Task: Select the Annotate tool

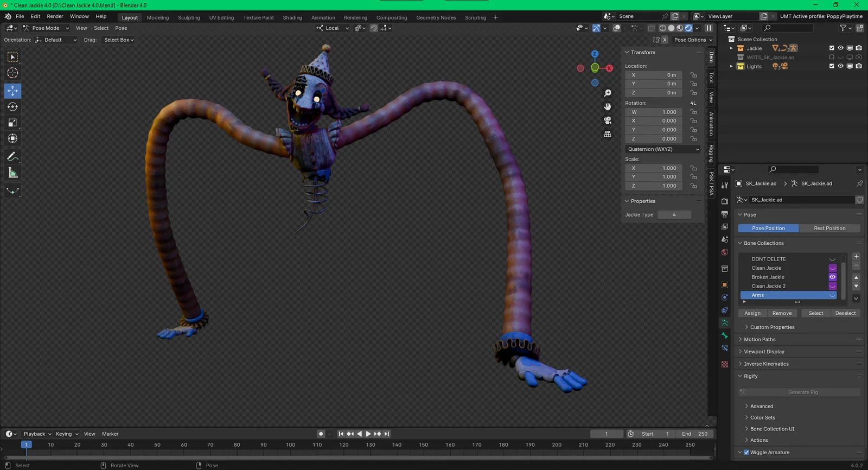Action: (12, 157)
